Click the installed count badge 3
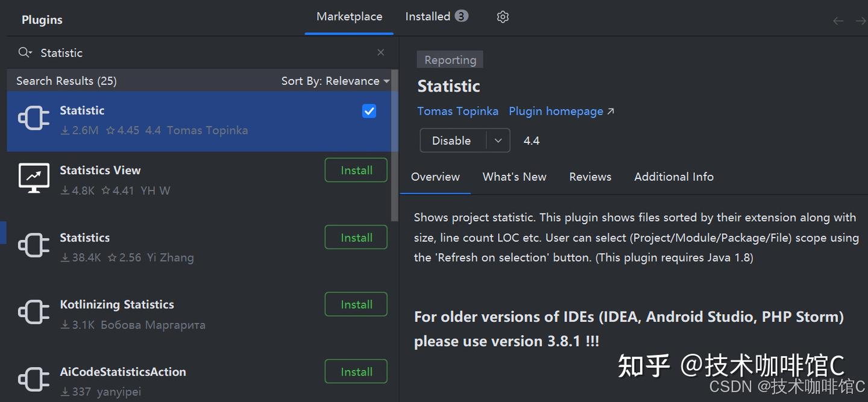This screenshot has width=868, height=402. [461, 16]
